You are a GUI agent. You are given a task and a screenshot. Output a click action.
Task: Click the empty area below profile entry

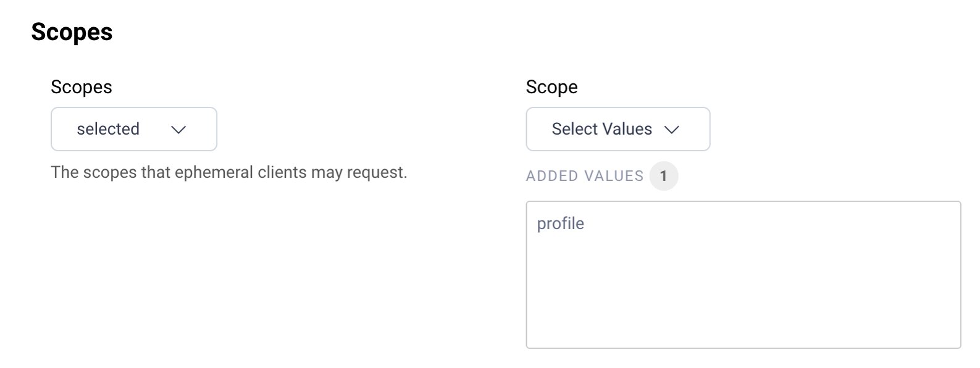(741, 290)
